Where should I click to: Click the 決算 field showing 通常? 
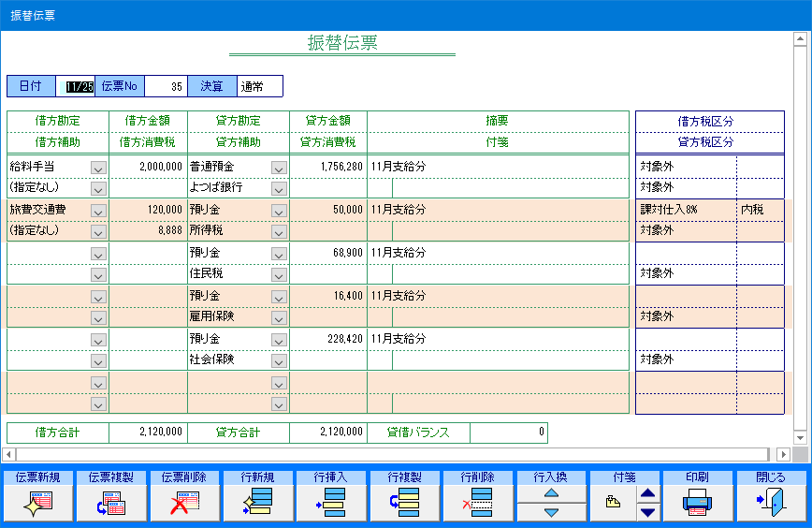point(259,86)
